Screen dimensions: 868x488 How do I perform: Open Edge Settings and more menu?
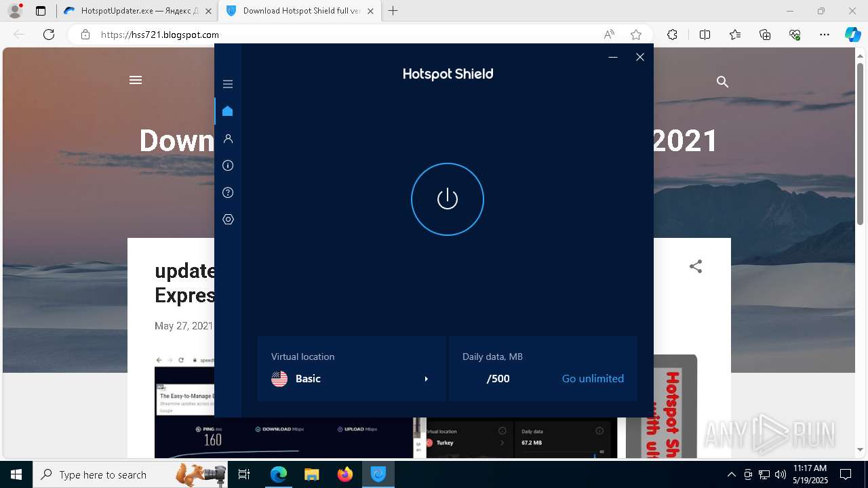825,35
